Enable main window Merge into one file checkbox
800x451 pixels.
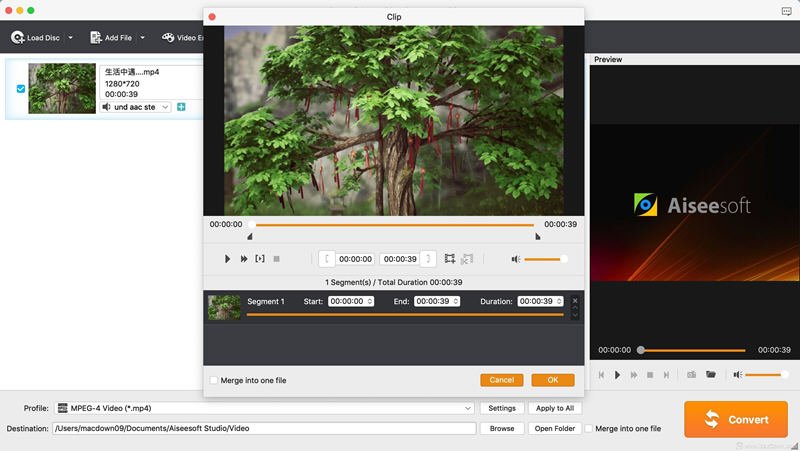[x=589, y=429]
